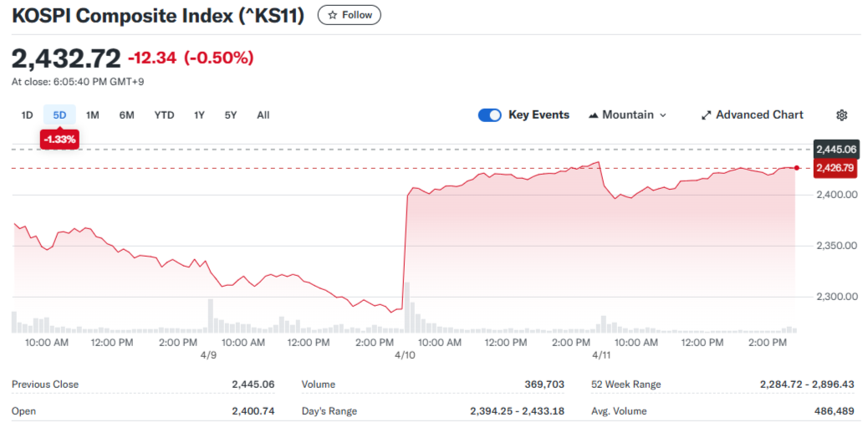Select the 1M time range

(93, 115)
